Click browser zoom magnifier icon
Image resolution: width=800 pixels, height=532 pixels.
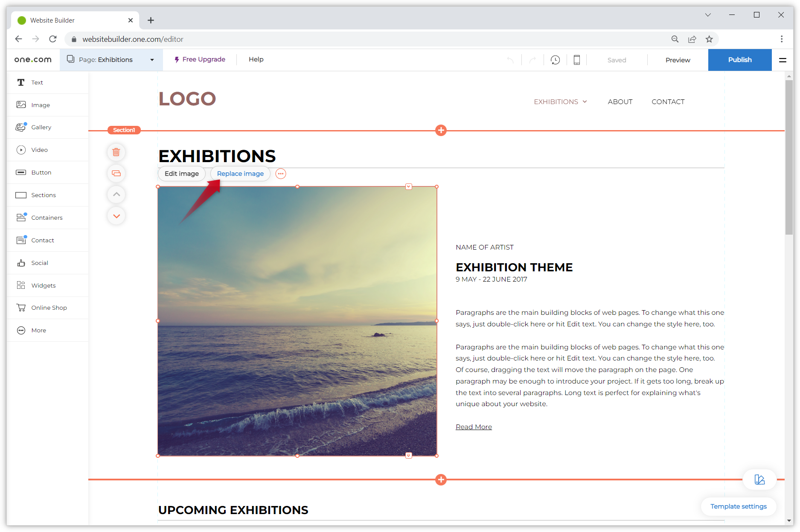pos(675,39)
